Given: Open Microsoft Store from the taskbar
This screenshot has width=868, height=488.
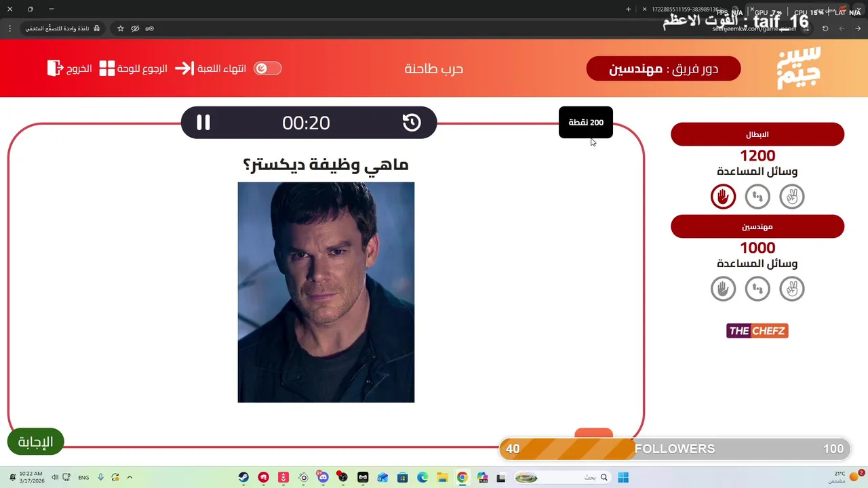Looking at the screenshot, I should (x=403, y=477).
